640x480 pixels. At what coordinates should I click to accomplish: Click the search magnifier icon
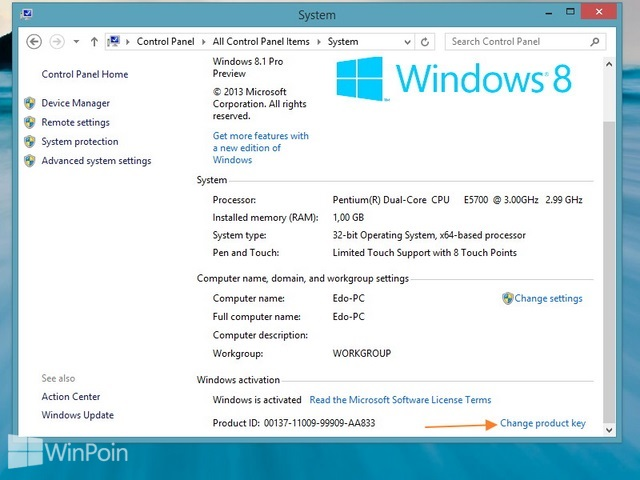595,42
